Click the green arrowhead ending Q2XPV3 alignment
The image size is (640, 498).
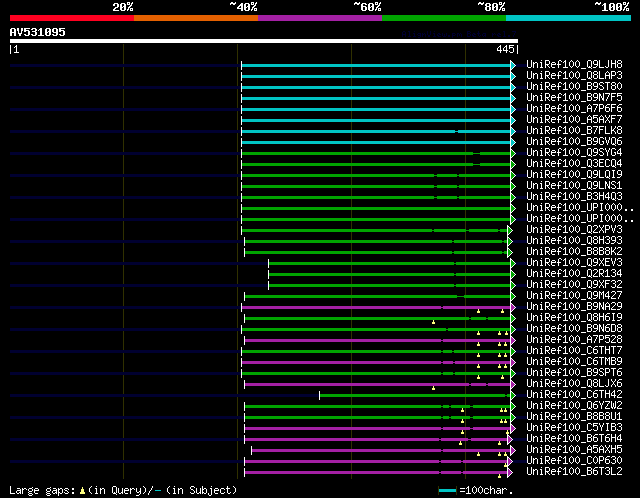pos(510,231)
